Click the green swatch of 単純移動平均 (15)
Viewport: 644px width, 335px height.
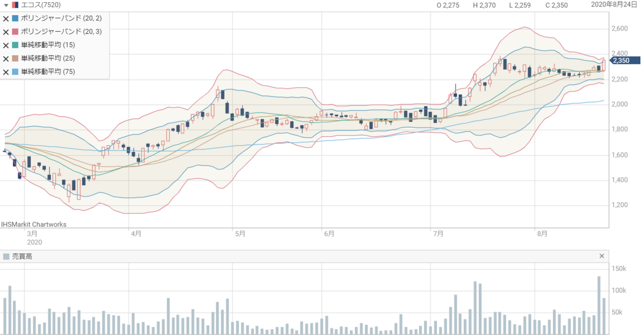16,45
